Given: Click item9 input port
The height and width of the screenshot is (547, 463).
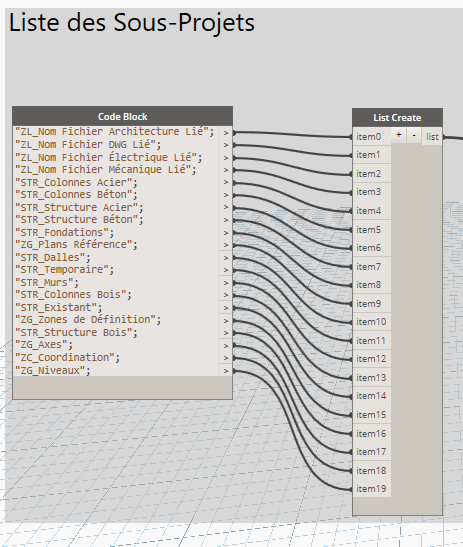Looking at the screenshot, I should [372, 304].
